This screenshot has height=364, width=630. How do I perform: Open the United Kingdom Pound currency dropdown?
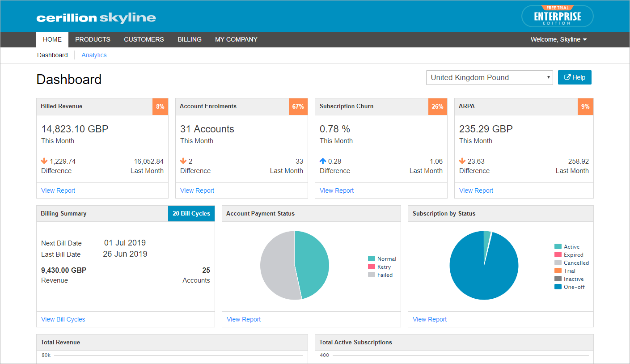490,77
